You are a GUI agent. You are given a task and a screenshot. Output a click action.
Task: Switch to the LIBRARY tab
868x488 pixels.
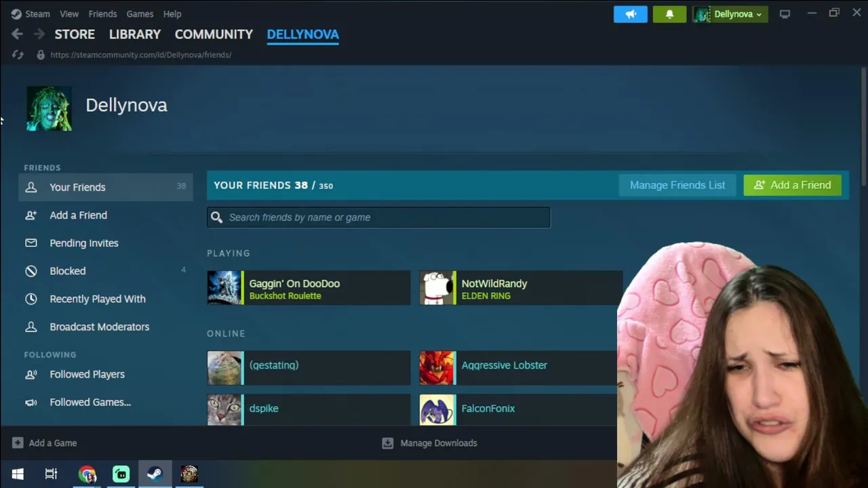tap(135, 34)
